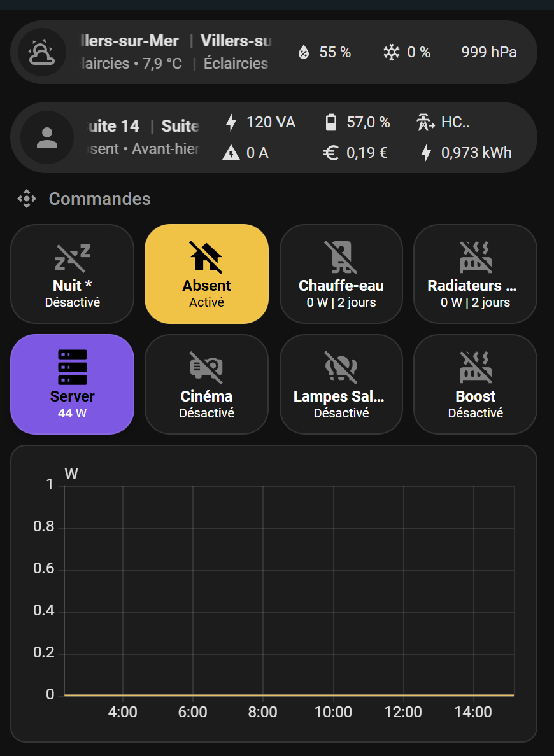Toggle the Lampes Salon tile
The image size is (554, 756).
(341, 384)
